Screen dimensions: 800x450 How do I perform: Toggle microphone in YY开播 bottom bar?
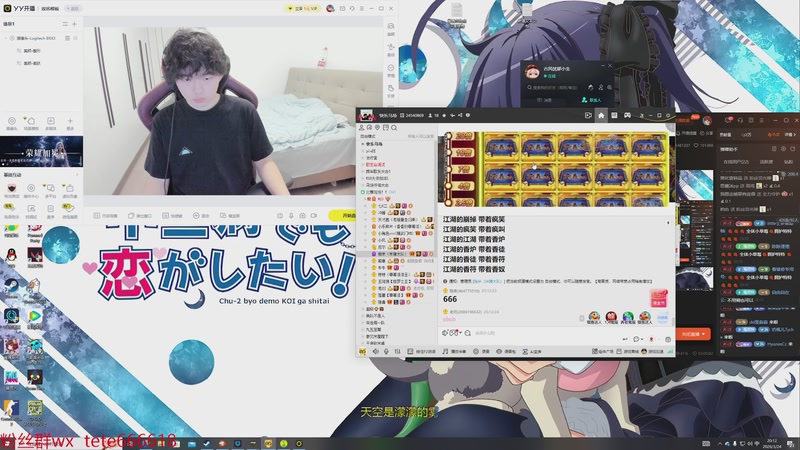(291, 216)
